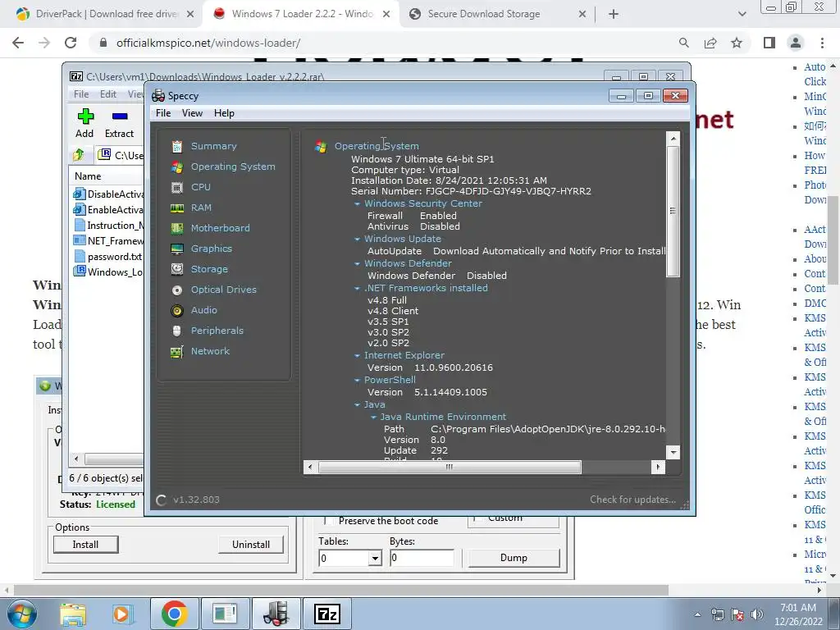This screenshot has width=840, height=630.
Task: Click Chrome icon in the taskbar
Action: (174, 614)
